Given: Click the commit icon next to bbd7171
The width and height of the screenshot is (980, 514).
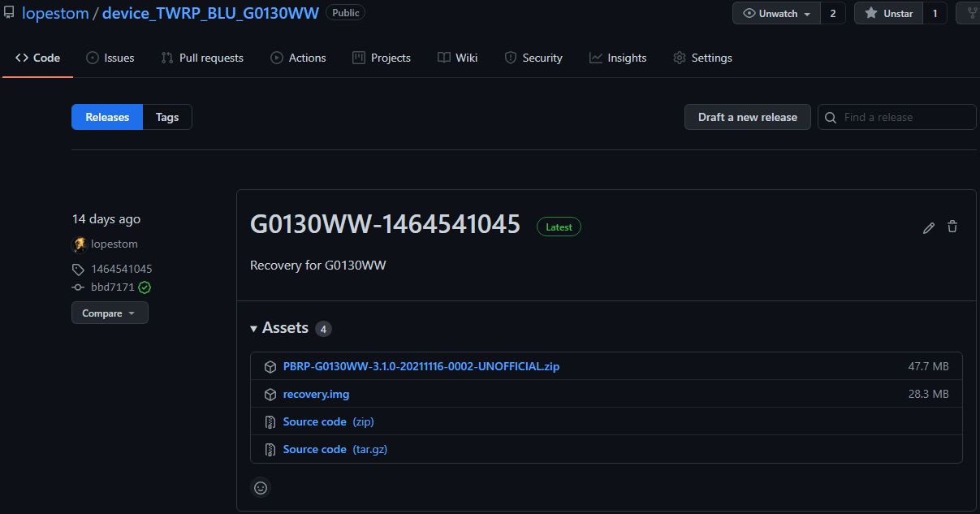Looking at the screenshot, I should 78,287.
